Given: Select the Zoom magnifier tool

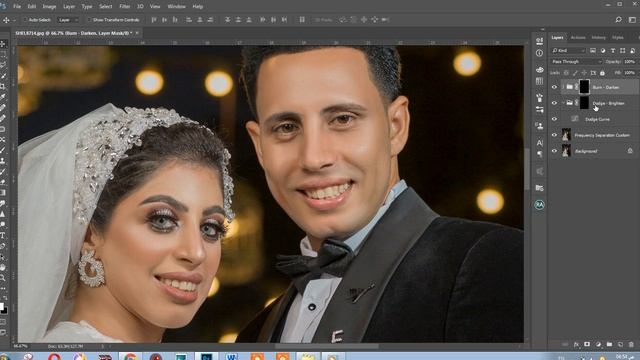Looking at the screenshot, I should (3, 278).
